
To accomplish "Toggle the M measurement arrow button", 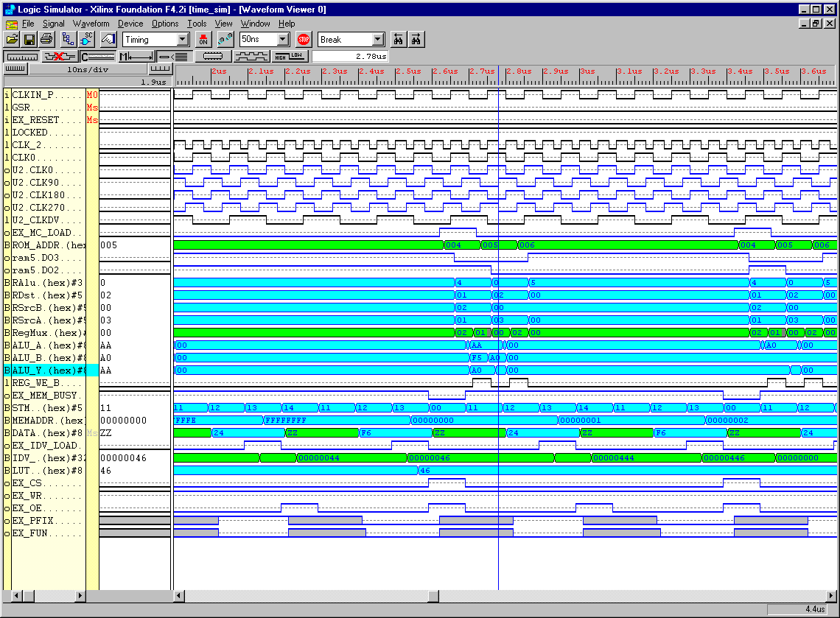I will (136, 56).
